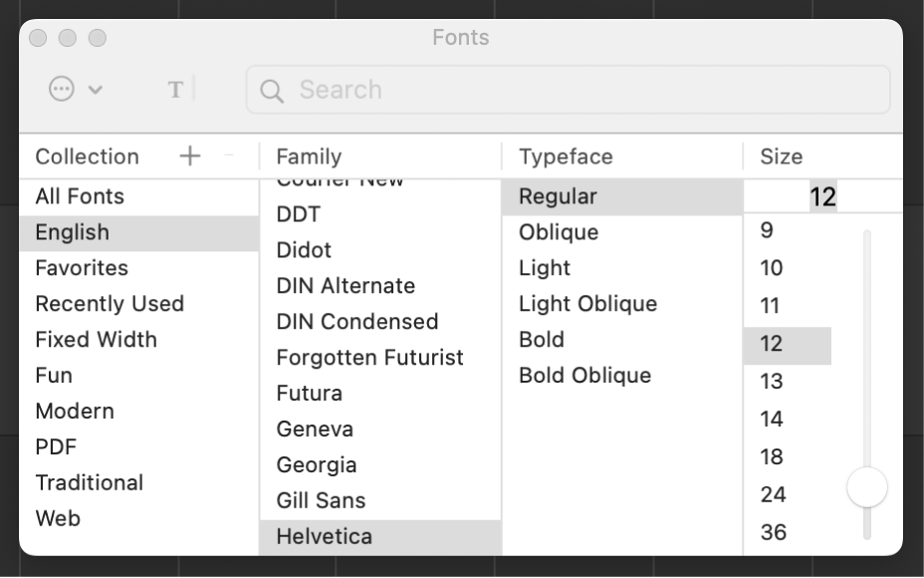The width and height of the screenshot is (924, 578).
Task: Expand the actions menu chevron
Action: pyautogui.click(x=95, y=89)
